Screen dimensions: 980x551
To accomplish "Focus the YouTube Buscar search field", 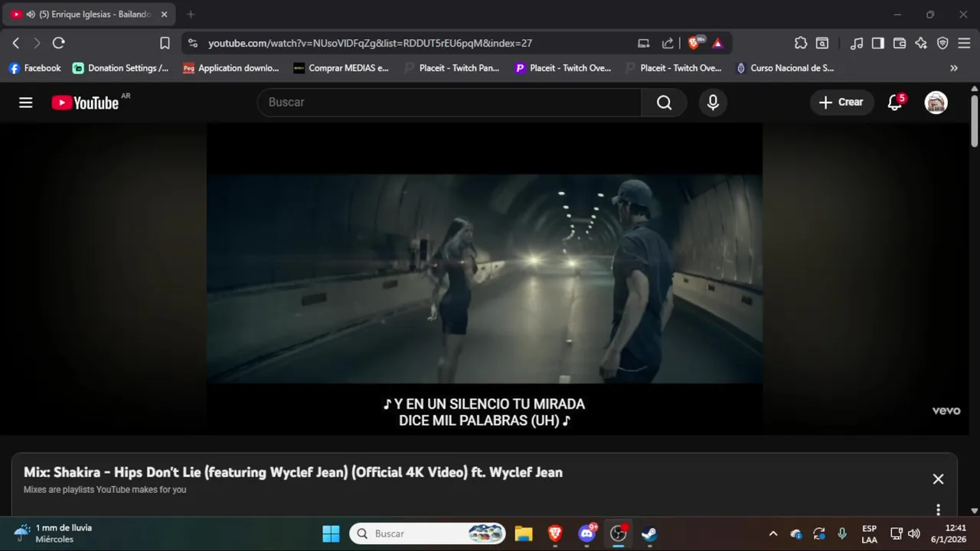I will [449, 103].
